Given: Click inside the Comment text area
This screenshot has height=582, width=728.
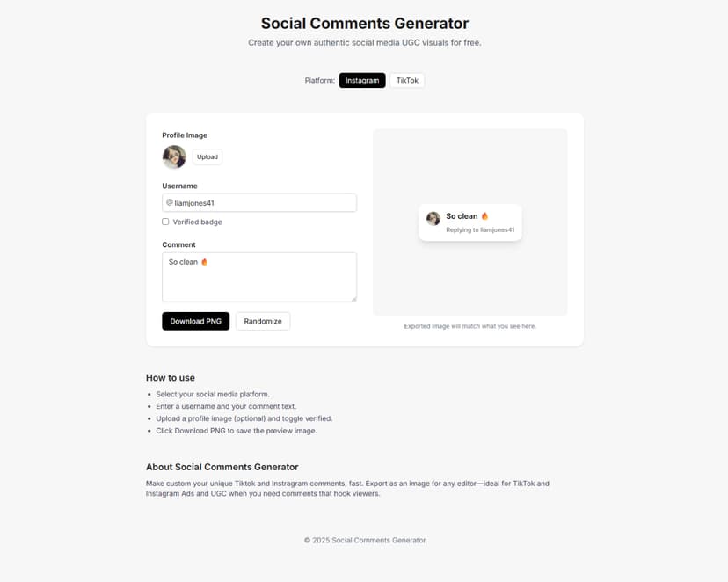Looking at the screenshot, I should click(258, 277).
